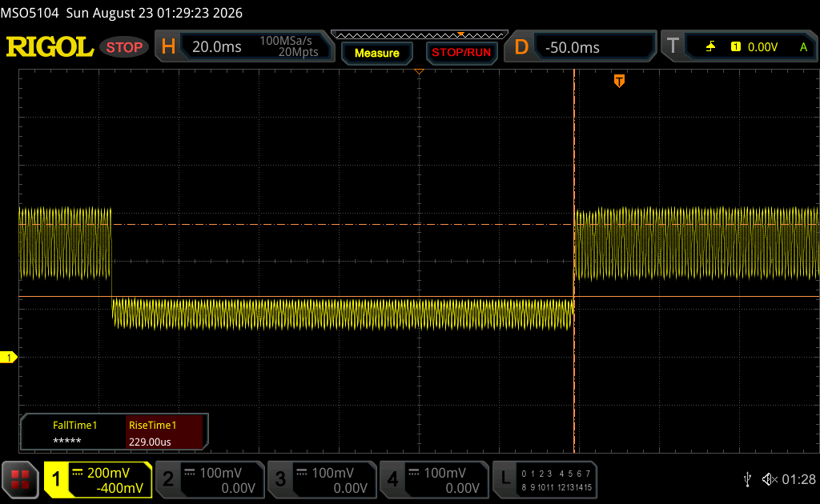Click the rising edge trigger slope icon
The image size is (820, 504).
pyautogui.click(x=711, y=47)
